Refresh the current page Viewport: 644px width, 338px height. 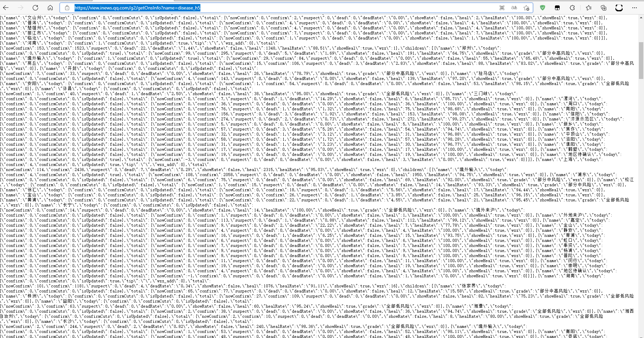point(35,7)
